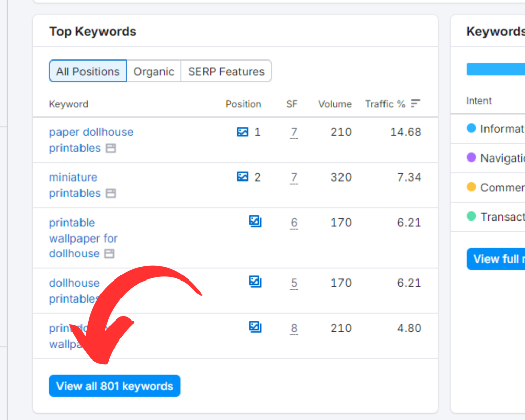This screenshot has height=420, width=525.
Task: Open SF value 7 for paper dollhouse printables
Action: tap(294, 132)
